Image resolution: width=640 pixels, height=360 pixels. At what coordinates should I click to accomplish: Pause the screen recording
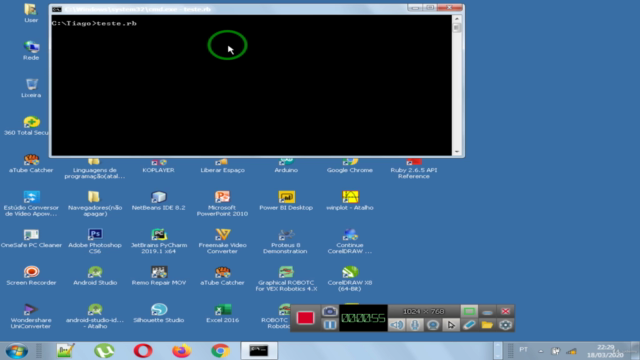click(329, 325)
